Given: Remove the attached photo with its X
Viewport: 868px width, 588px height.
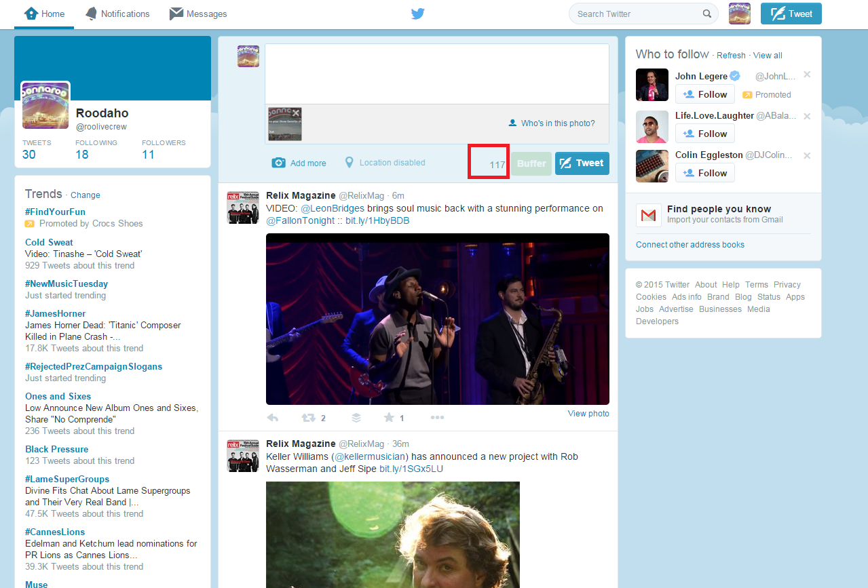Looking at the screenshot, I should [296, 113].
